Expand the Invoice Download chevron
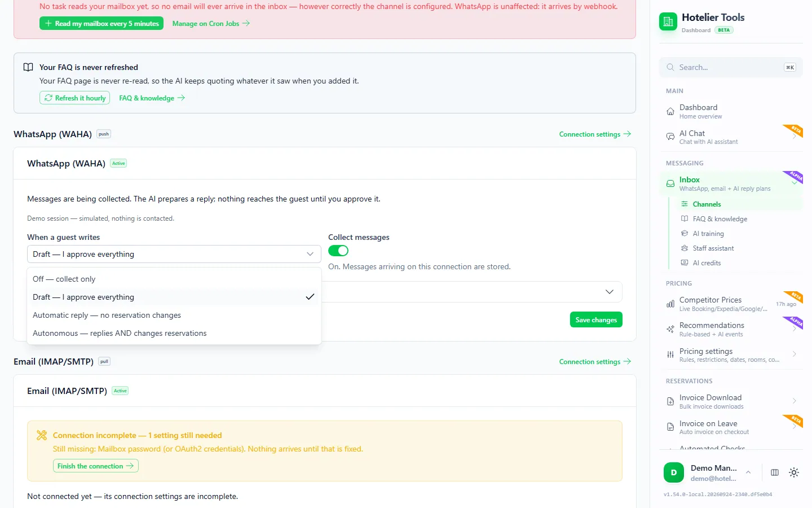Screen dimensions: 812x508 tap(794, 401)
